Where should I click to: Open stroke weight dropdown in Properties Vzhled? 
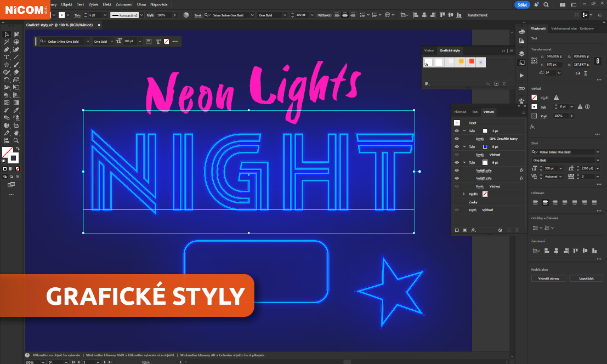coord(572,106)
